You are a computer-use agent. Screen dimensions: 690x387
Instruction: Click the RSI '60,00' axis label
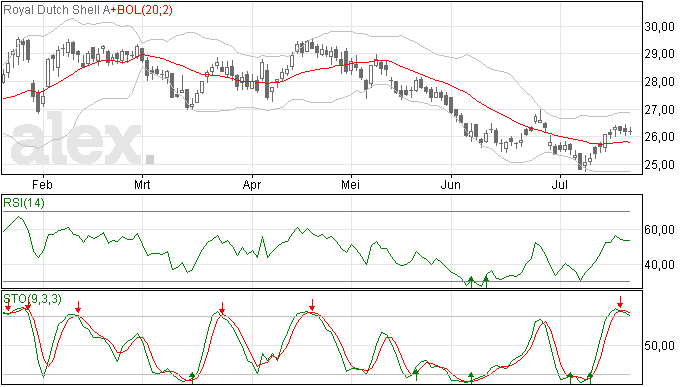[x=660, y=230]
